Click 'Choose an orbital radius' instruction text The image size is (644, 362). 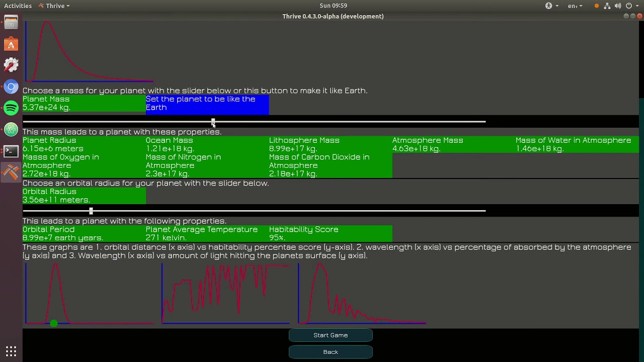coord(146,183)
